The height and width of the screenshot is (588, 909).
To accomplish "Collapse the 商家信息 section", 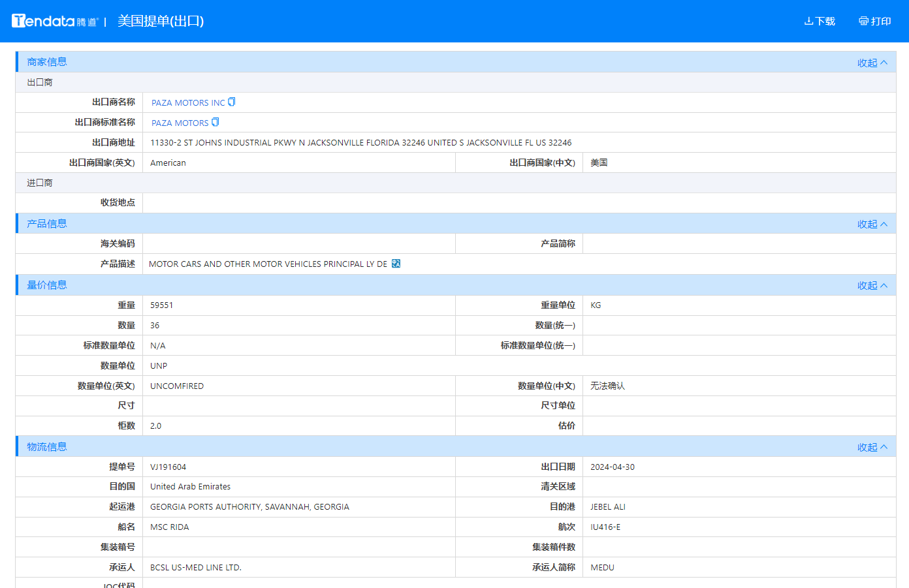I will pyautogui.click(x=872, y=63).
